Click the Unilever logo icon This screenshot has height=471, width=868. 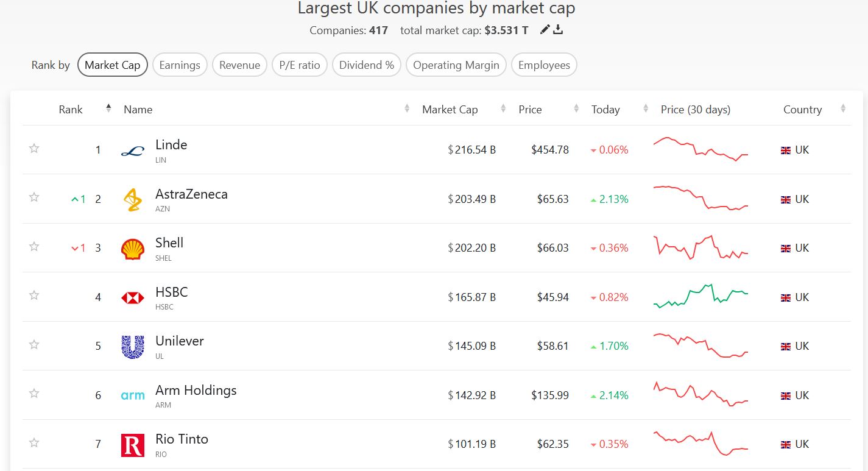click(x=133, y=347)
